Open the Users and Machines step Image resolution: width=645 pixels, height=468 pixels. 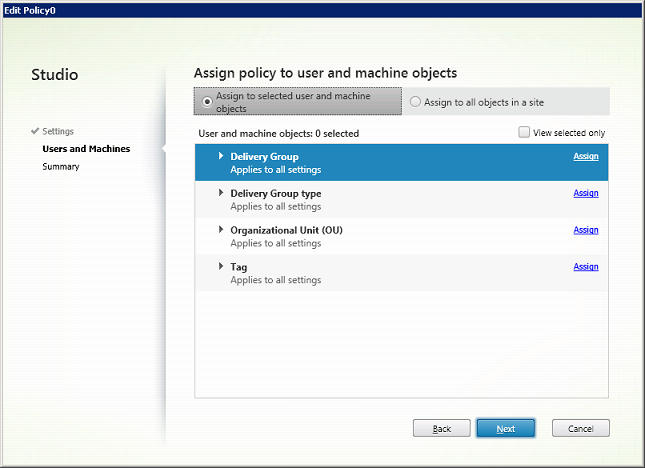click(x=86, y=149)
